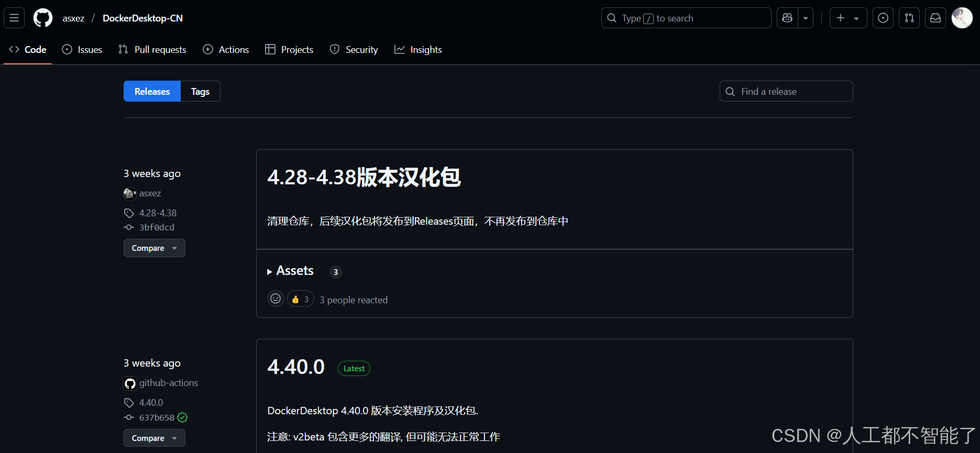Open the Issues shortcut icon in the header
The image size is (980, 453).
883,18
